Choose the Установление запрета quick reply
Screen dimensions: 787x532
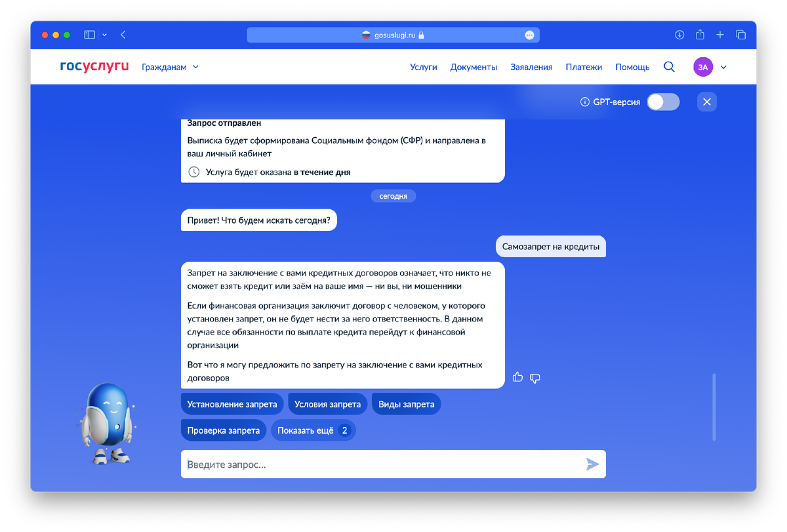(x=232, y=403)
